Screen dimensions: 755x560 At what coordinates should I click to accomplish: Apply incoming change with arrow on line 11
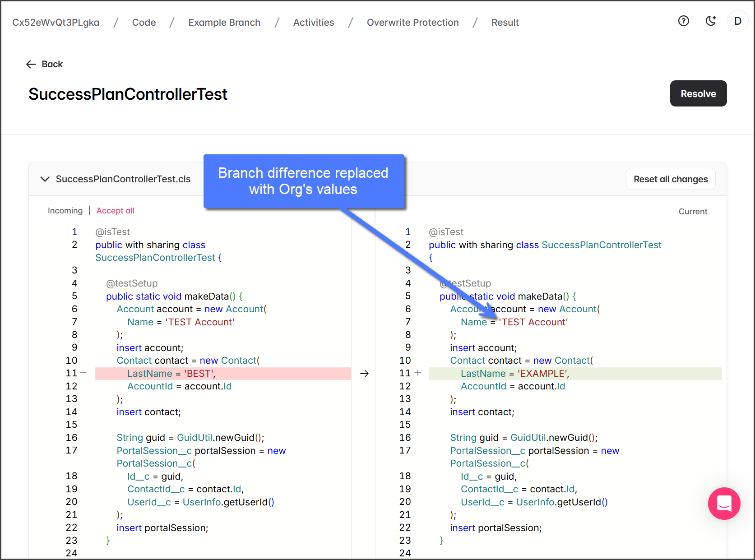[x=364, y=374]
